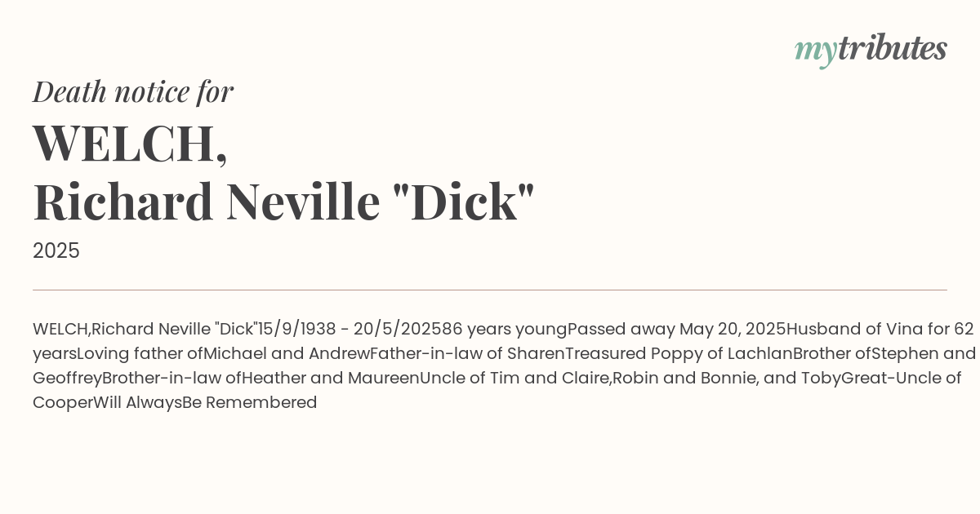Screen dimensions: 980x514
Task: Select 'Treasured Poppy of Lachlan' text
Action: pyautogui.click(x=679, y=354)
